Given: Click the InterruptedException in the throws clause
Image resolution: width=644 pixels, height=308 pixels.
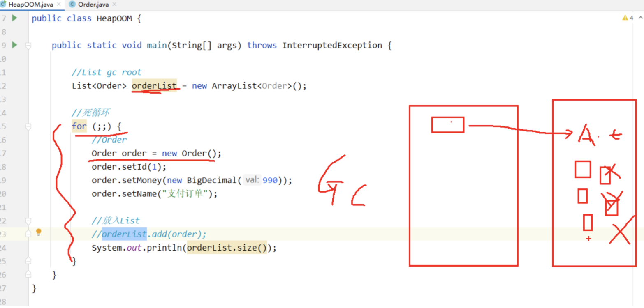Looking at the screenshot, I should point(332,45).
